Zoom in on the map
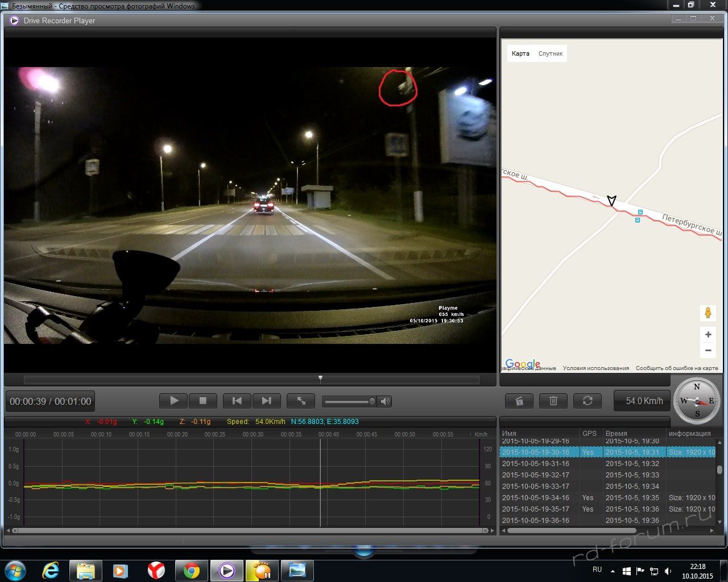 coord(708,335)
